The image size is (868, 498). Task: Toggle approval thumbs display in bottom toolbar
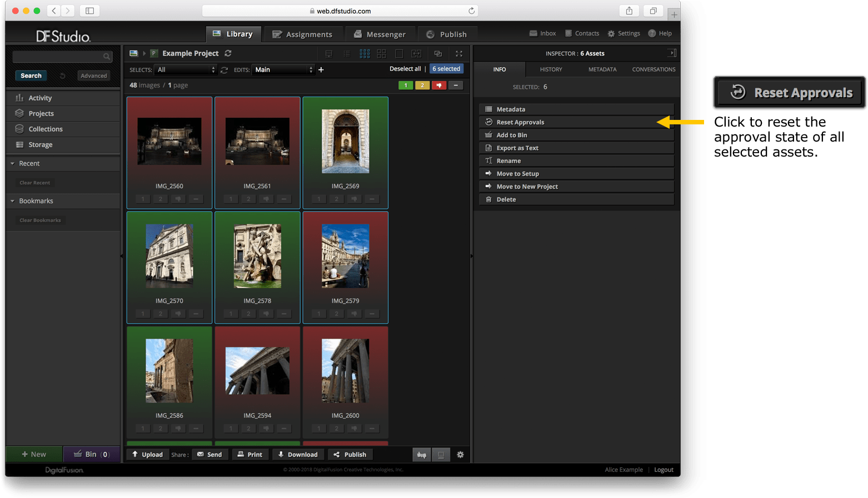coord(422,455)
